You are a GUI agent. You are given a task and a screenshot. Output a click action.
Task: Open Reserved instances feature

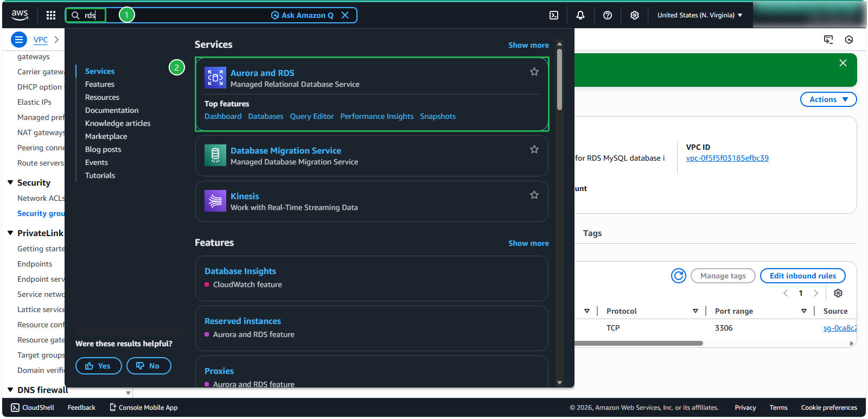point(242,321)
